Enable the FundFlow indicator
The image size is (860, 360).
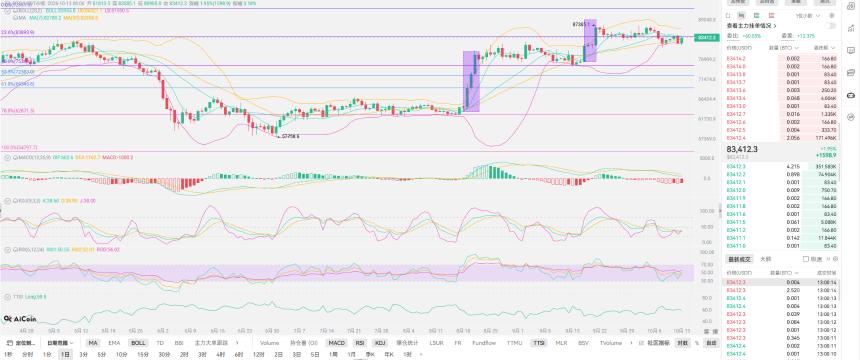tap(484, 343)
